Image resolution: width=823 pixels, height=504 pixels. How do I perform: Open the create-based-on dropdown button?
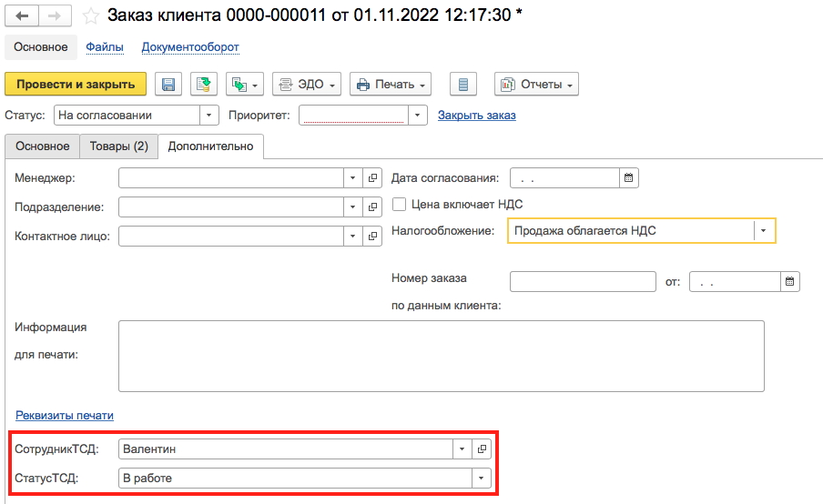click(x=245, y=84)
